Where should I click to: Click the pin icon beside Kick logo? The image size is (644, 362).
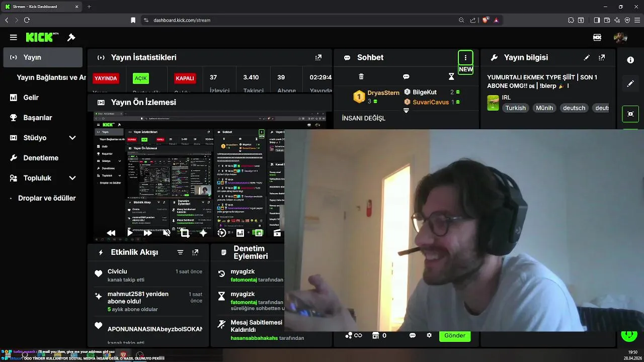[71, 37]
